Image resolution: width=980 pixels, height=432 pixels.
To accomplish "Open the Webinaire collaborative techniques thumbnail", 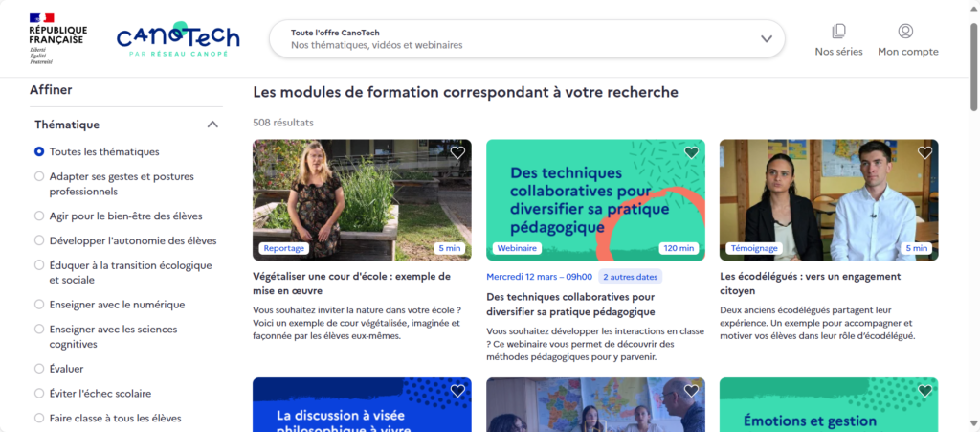I will (x=595, y=199).
